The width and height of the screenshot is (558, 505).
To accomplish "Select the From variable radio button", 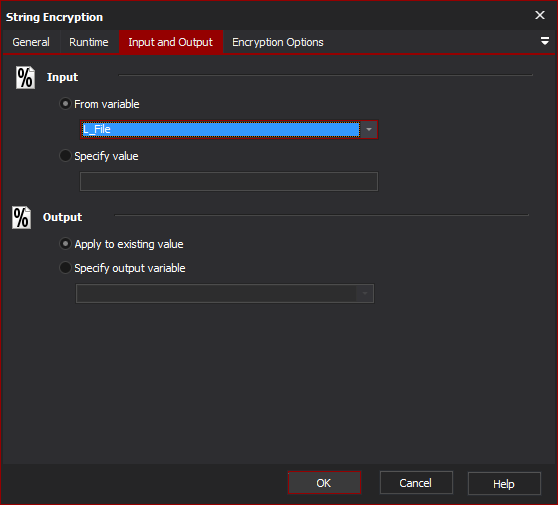I will [x=65, y=104].
